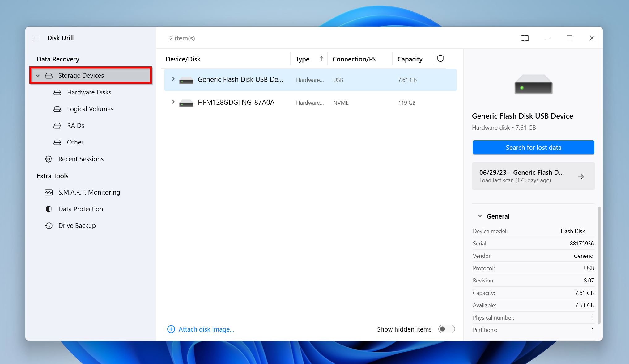This screenshot has height=364, width=629.
Task: Click the Storage Devices drive icon
Action: click(x=49, y=76)
